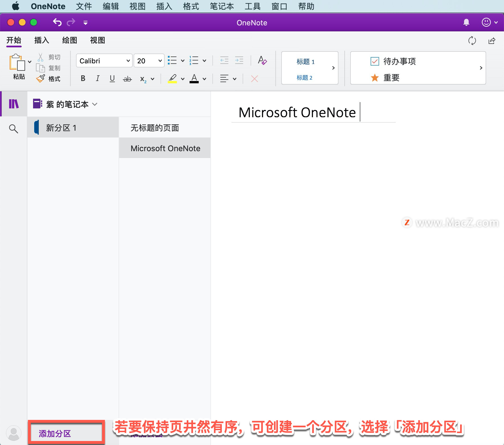Switch to the 开始 ribbon tab
504x445 pixels.
tap(14, 40)
